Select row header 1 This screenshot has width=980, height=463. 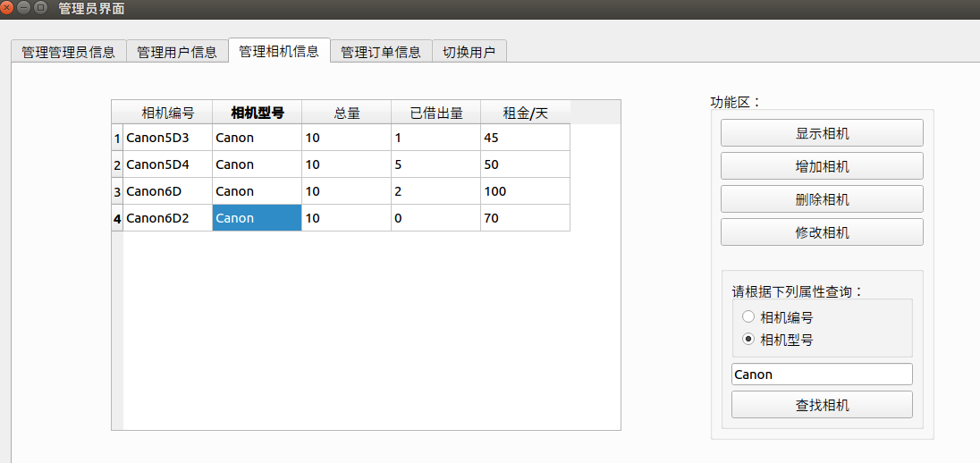117,138
